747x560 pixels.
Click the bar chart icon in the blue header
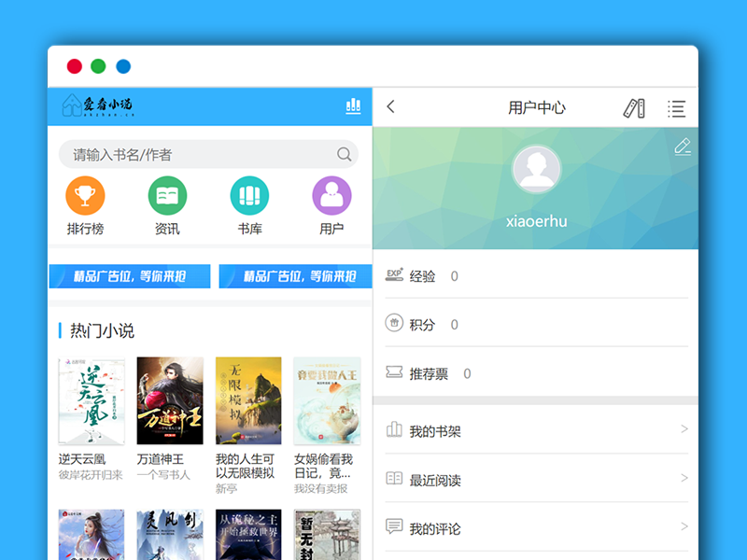353,106
